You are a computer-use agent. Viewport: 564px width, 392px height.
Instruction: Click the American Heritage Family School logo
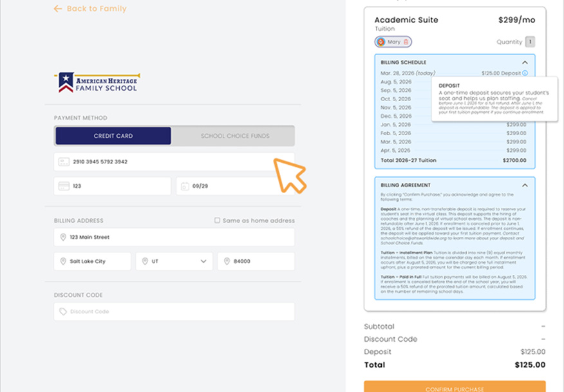pos(97,82)
